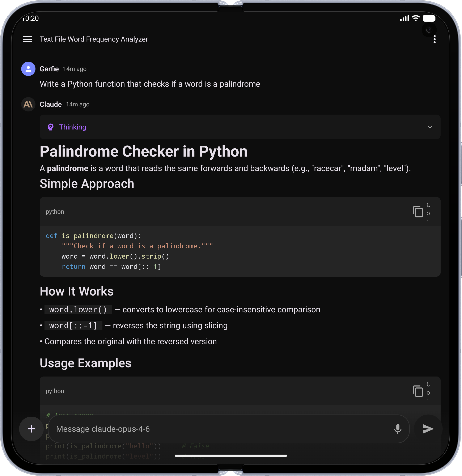Tap the microphone voice input icon
The height and width of the screenshot is (476, 462).
click(x=397, y=429)
